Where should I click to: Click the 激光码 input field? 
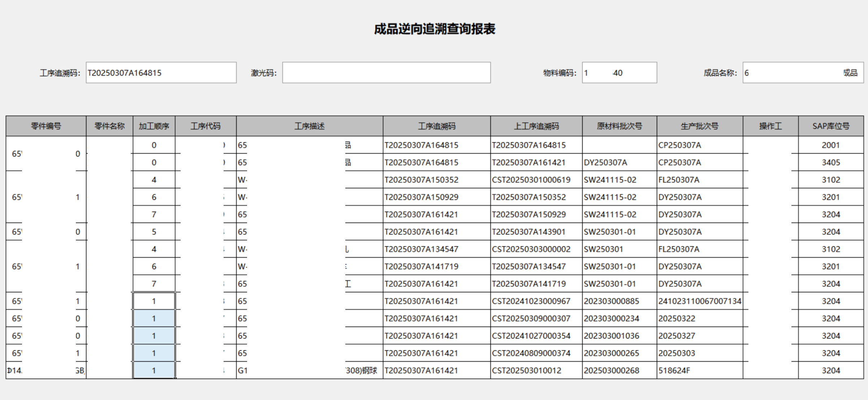tap(387, 73)
